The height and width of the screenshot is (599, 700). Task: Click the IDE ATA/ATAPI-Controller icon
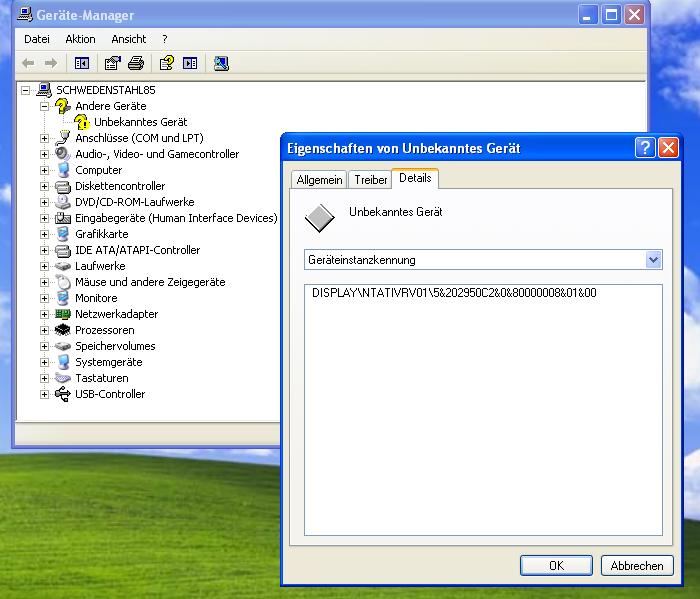tap(62, 250)
